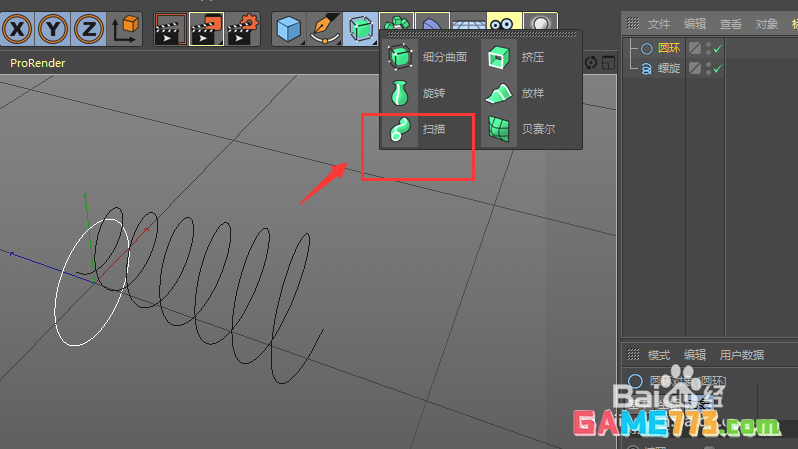Toggle Y axis lock
Viewport: 798px width, 449px height.
[55, 28]
